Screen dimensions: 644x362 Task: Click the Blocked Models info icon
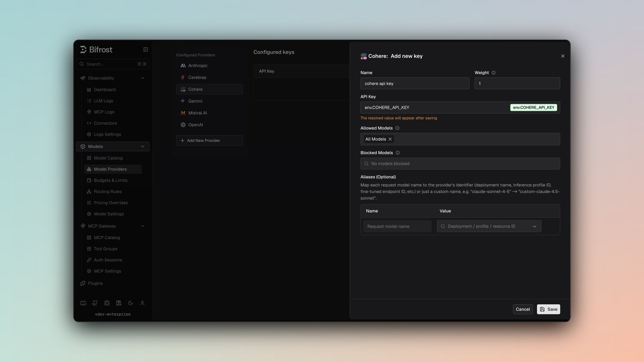click(x=397, y=153)
